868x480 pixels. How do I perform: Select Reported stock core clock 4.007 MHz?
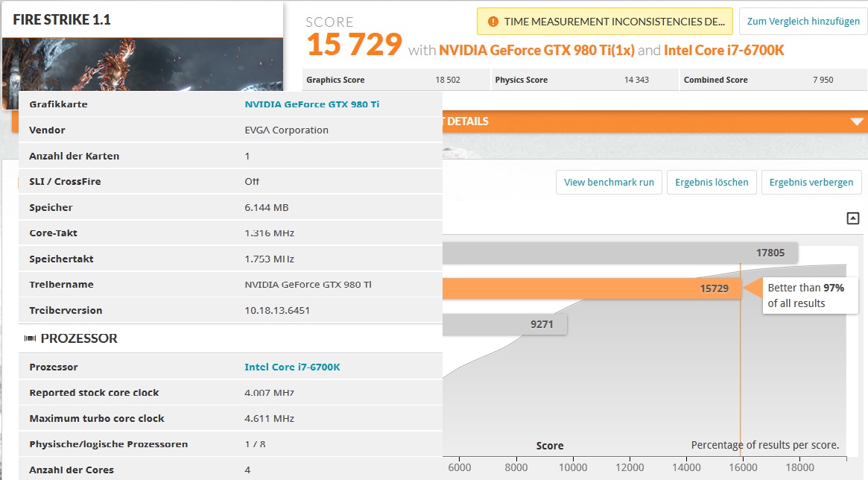269,393
